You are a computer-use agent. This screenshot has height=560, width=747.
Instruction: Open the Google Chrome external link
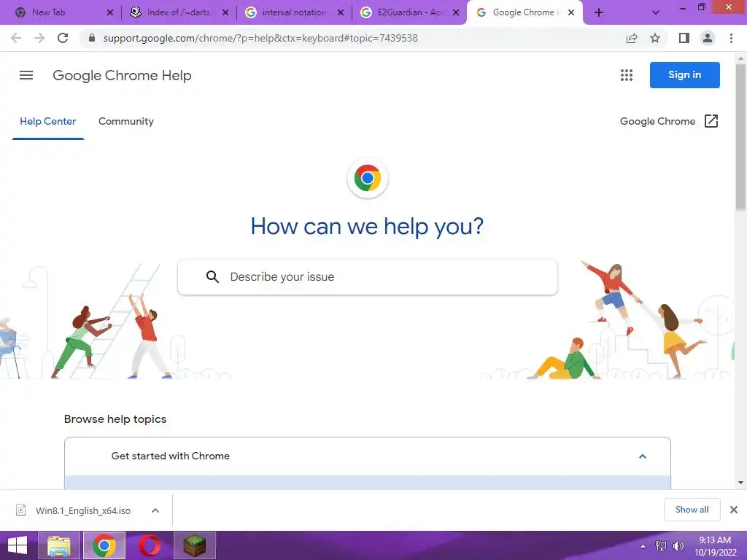(x=669, y=122)
